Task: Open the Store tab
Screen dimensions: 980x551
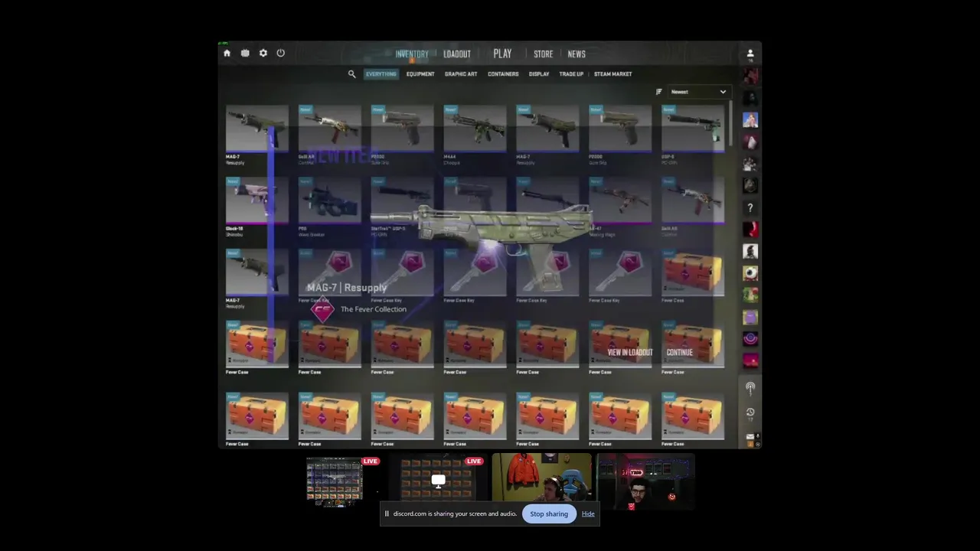Action: [543, 54]
